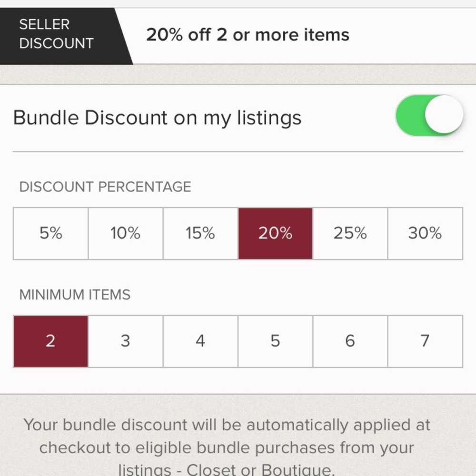Click the MINIMUM ITEMS section heading
Viewport: 476px width, 476px height.
[x=74, y=295]
